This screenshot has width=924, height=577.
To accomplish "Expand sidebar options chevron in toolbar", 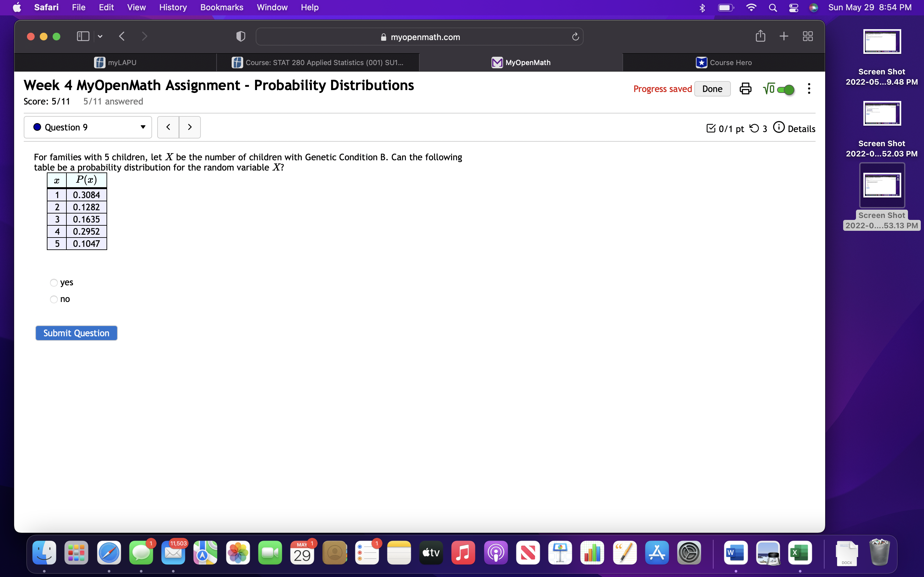I will (100, 36).
